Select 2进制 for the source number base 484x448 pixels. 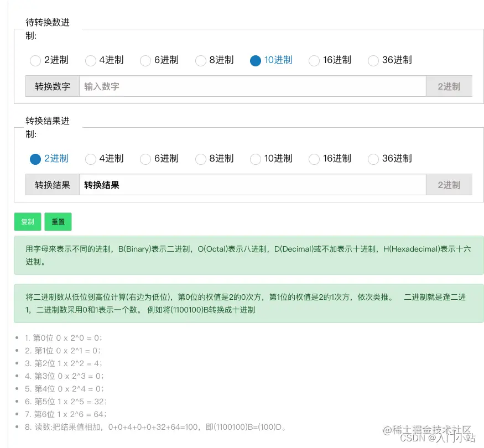coord(35,61)
